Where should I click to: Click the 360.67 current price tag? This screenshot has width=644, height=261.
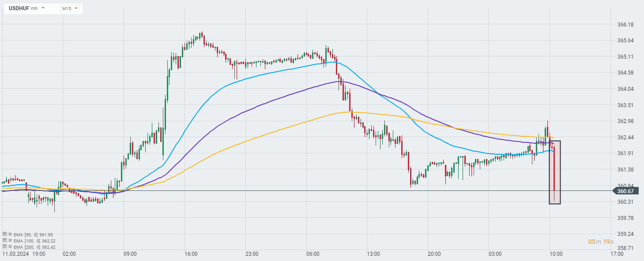point(626,191)
